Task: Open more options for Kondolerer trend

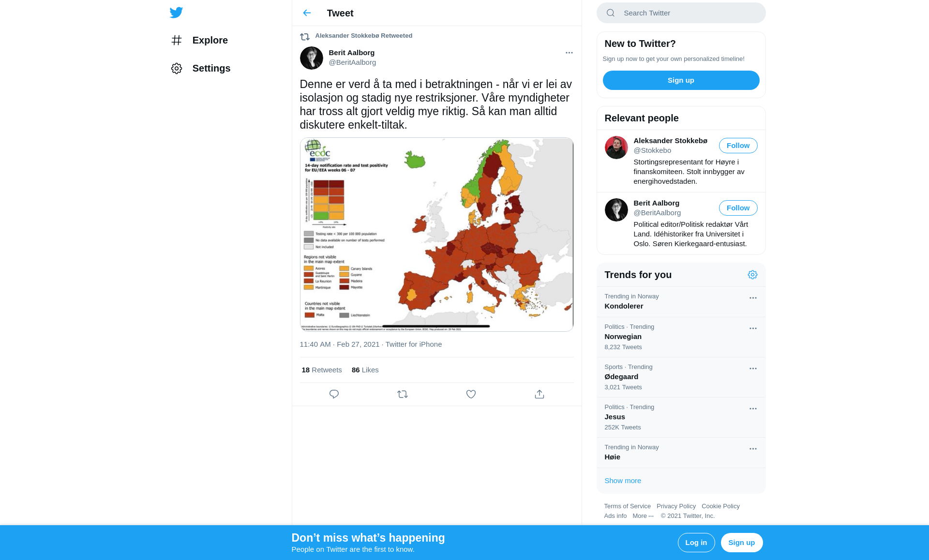Action: tap(753, 298)
